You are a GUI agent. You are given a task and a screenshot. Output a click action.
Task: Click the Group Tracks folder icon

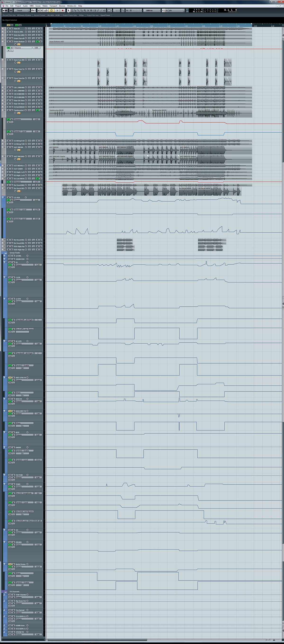point(5,253)
